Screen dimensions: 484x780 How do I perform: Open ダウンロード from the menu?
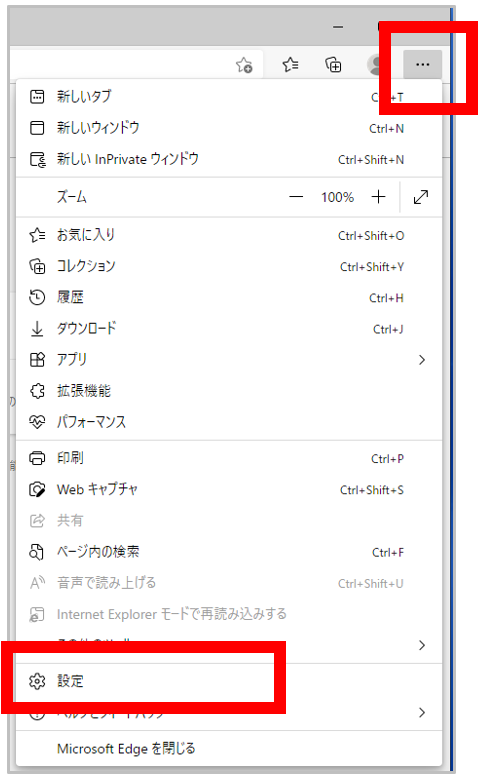pos(229,329)
